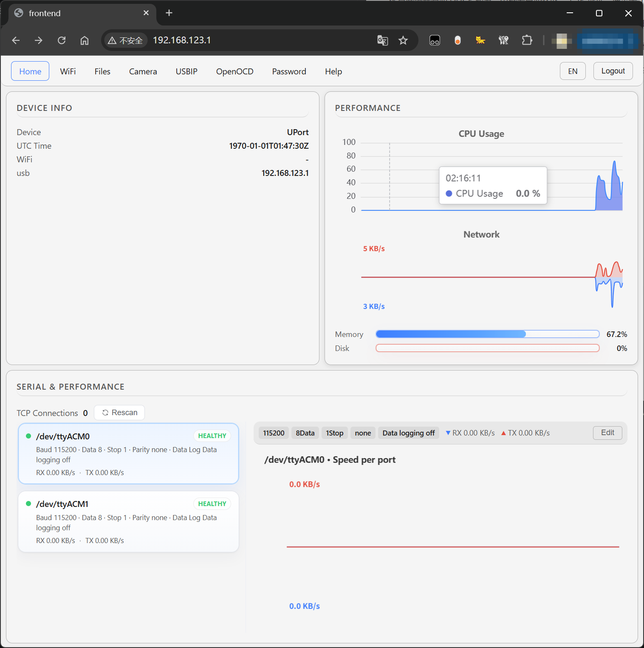Reload the page with the refresh icon
The width and height of the screenshot is (644, 648).
coord(62,40)
